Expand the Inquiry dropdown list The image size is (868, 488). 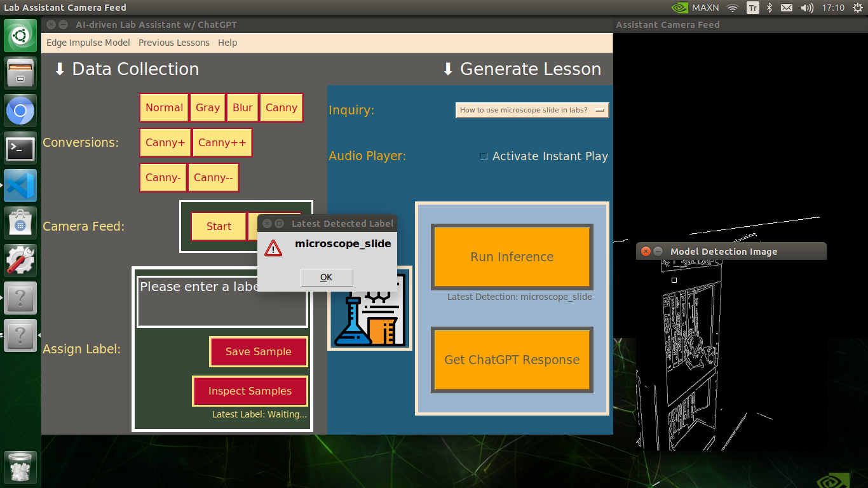(532, 110)
